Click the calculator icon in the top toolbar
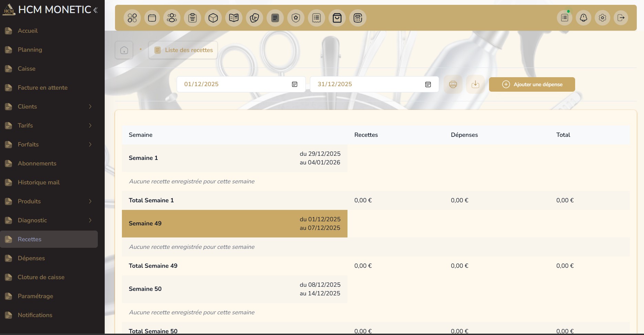This screenshot has width=644, height=335. click(x=358, y=18)
